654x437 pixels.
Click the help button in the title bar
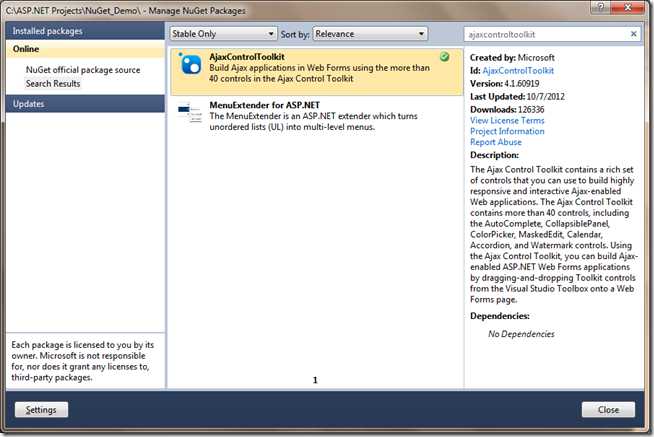[600, 7]
